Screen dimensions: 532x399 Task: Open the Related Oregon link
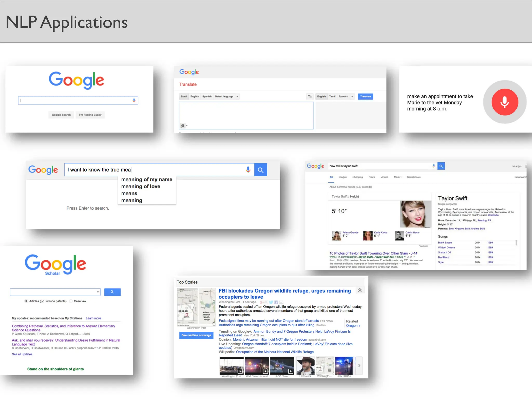[x=353, y=326]
